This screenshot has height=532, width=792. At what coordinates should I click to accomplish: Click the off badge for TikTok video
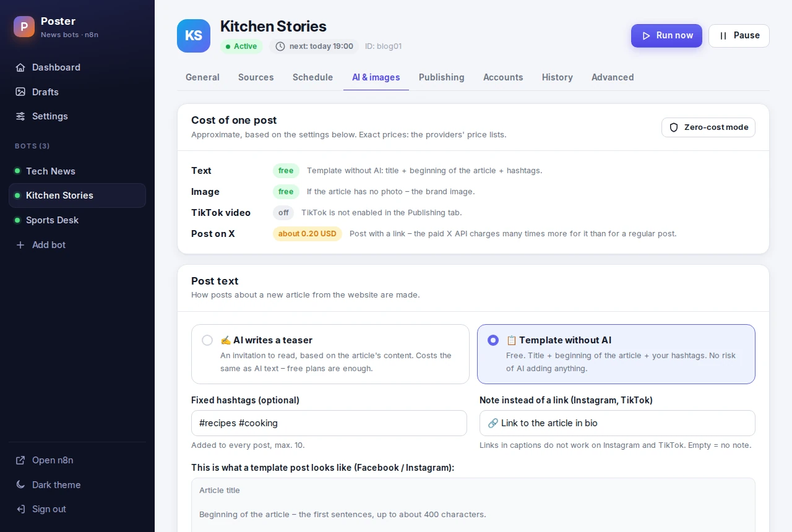[x=283, y=213]
